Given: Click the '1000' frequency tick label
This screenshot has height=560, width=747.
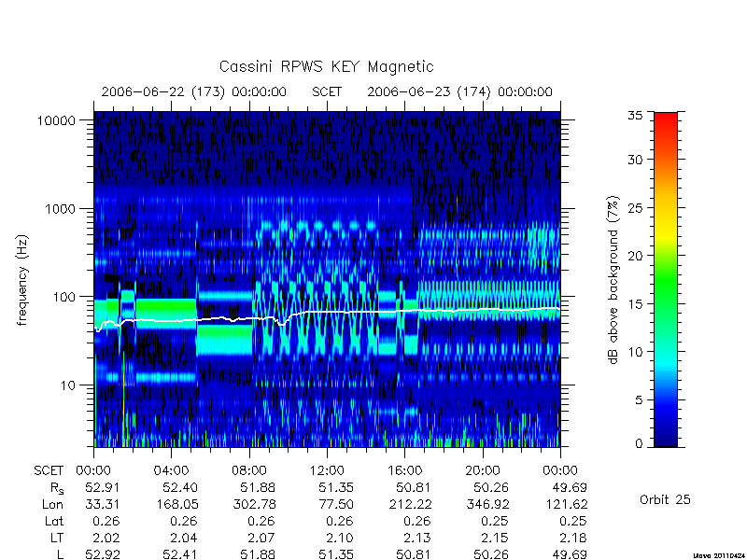Looking at the screenshot, I should [61, 208].
